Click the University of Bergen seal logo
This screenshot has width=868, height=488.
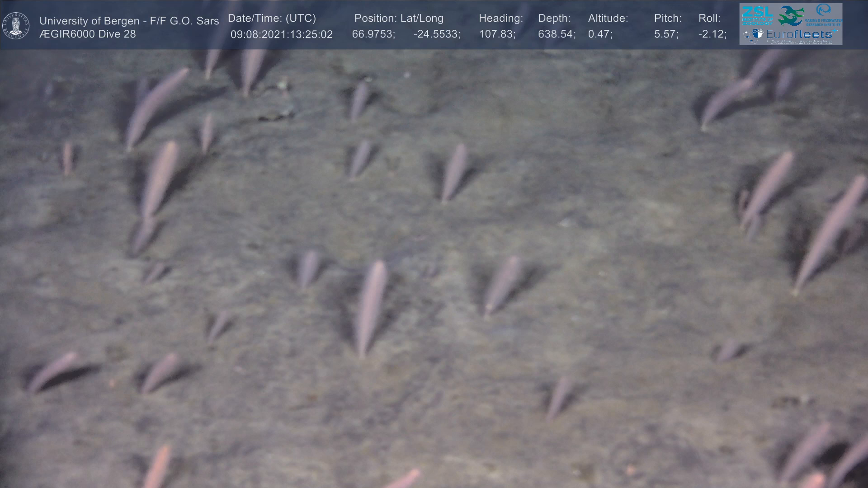click(x=16, y=26)
